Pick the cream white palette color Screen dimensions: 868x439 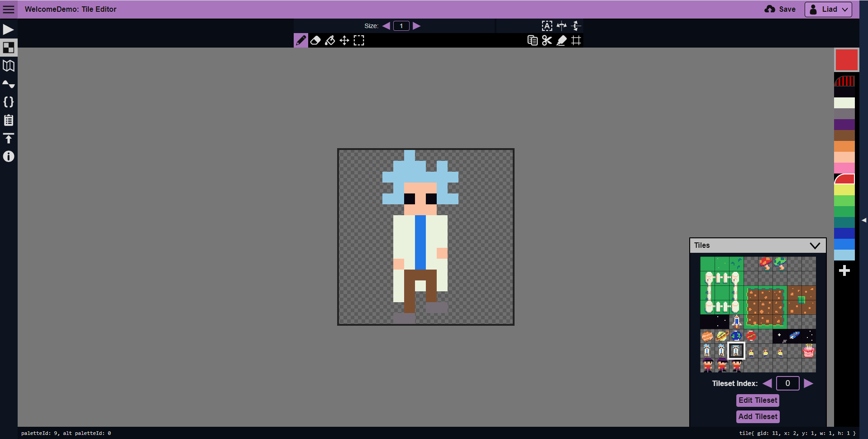(x=844, y=103)
